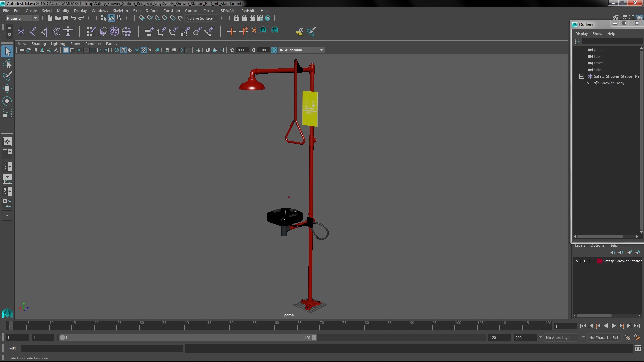
Task: Open the File menu
Action: 6,11
